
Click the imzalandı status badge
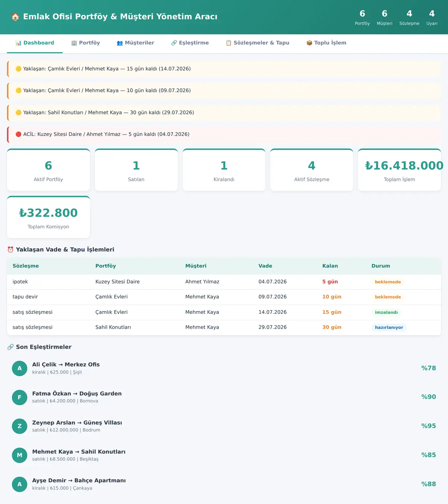(386, 312)
